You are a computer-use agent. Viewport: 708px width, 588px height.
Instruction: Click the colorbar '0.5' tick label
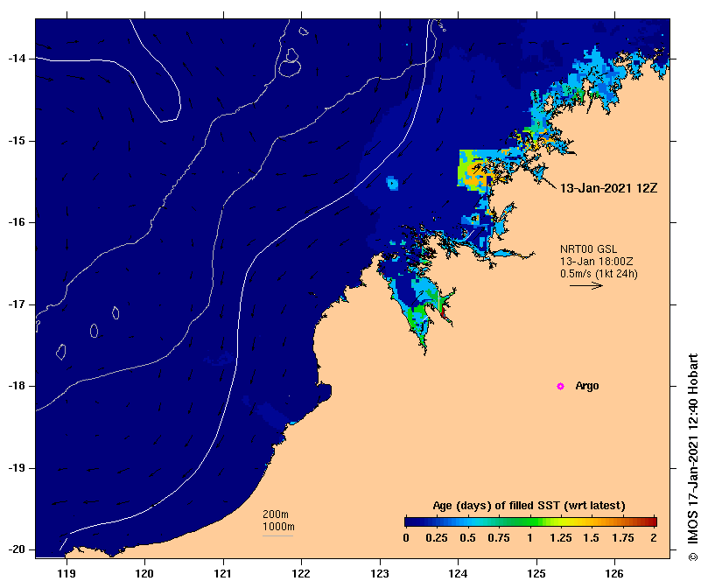(468, 538)
